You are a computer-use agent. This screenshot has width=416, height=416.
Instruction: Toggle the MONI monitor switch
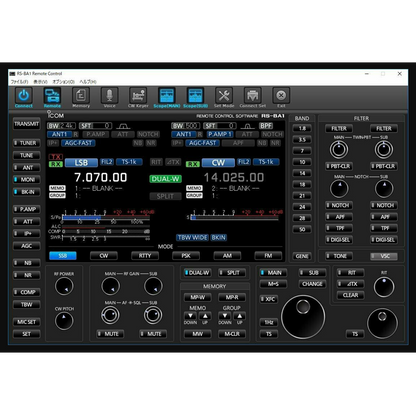click(26, 180)
